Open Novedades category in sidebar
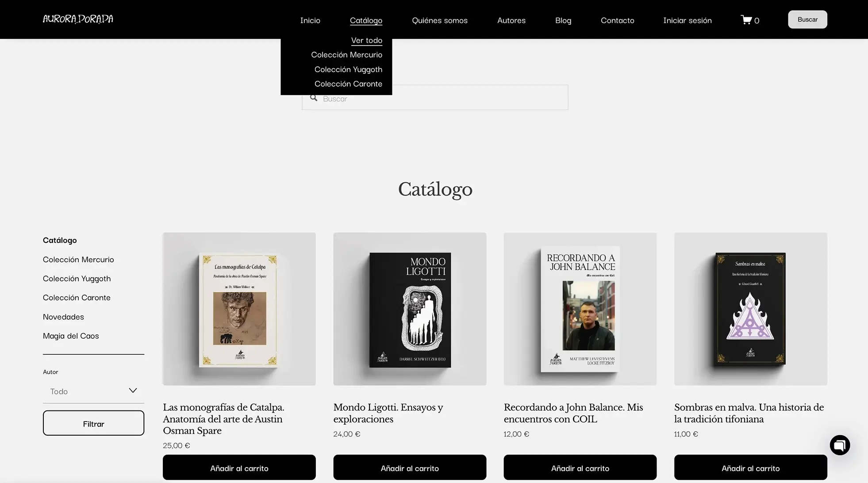 click(63, 317)
